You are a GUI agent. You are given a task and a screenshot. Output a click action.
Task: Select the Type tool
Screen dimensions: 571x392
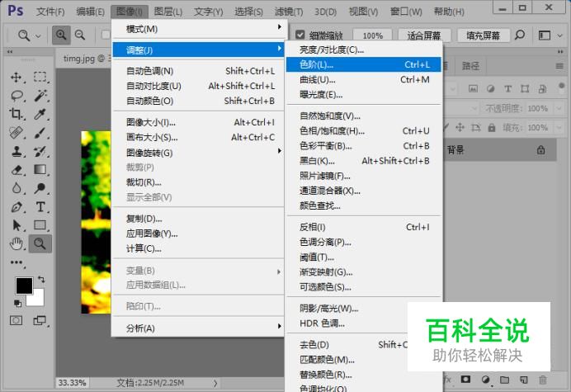(x=40, y=207)
